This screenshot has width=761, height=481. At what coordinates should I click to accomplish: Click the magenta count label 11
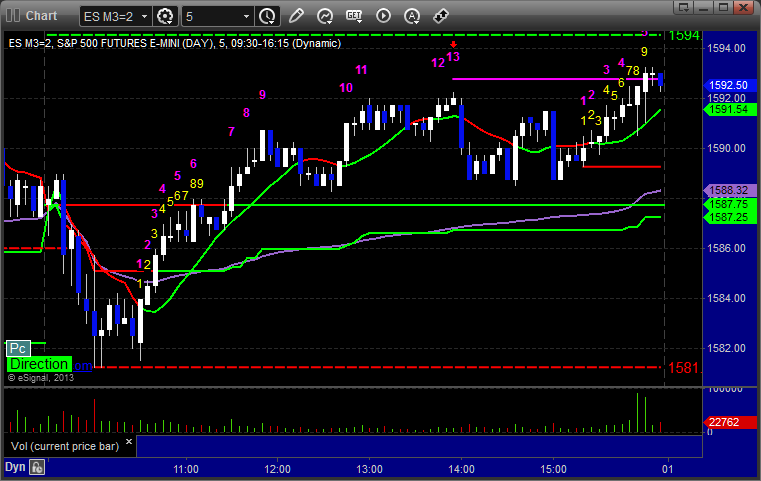361,70
